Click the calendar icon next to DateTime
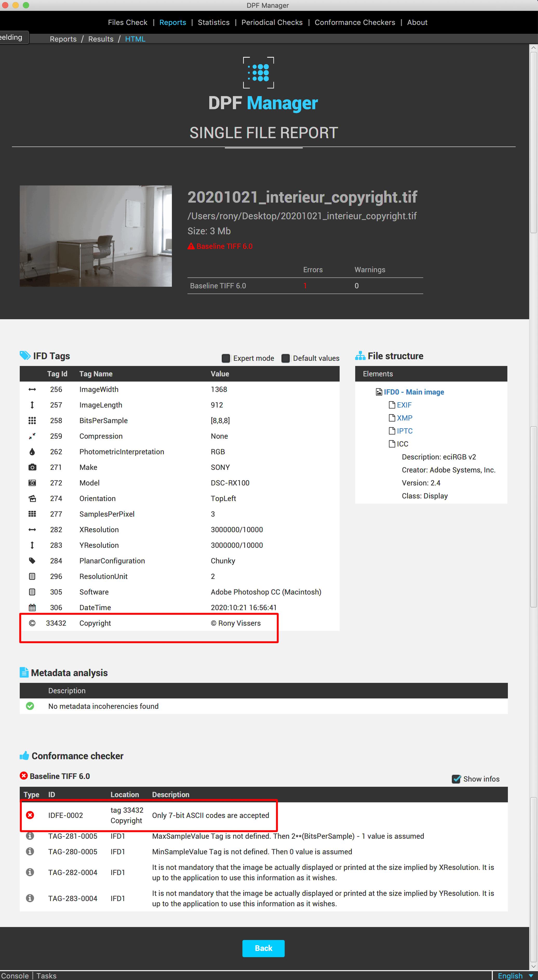The height and width of the screenshot is (980, 538). click(x=32, y=608)
